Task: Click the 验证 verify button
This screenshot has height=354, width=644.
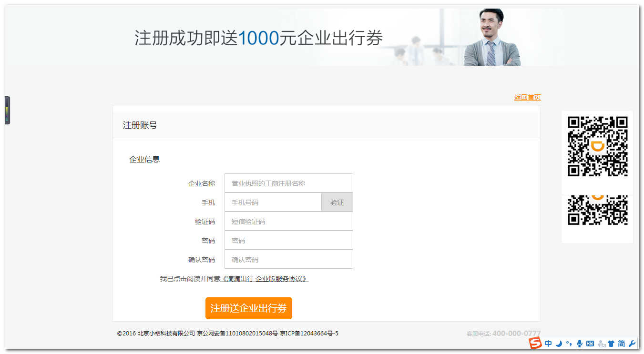Action: [x=337, y=202]
